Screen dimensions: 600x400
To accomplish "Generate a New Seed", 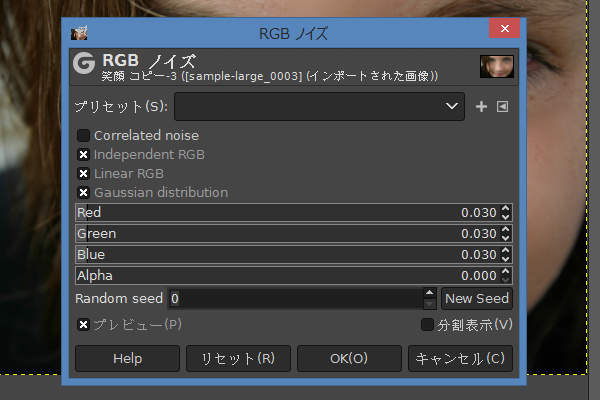I will pyautogui.click(x=477, y=299).
